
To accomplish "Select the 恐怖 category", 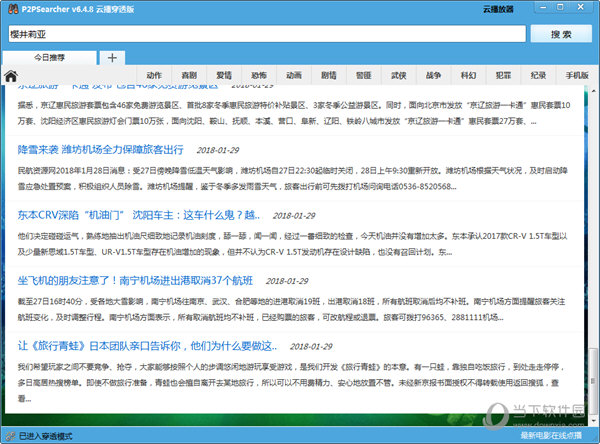I will [259, 75].
